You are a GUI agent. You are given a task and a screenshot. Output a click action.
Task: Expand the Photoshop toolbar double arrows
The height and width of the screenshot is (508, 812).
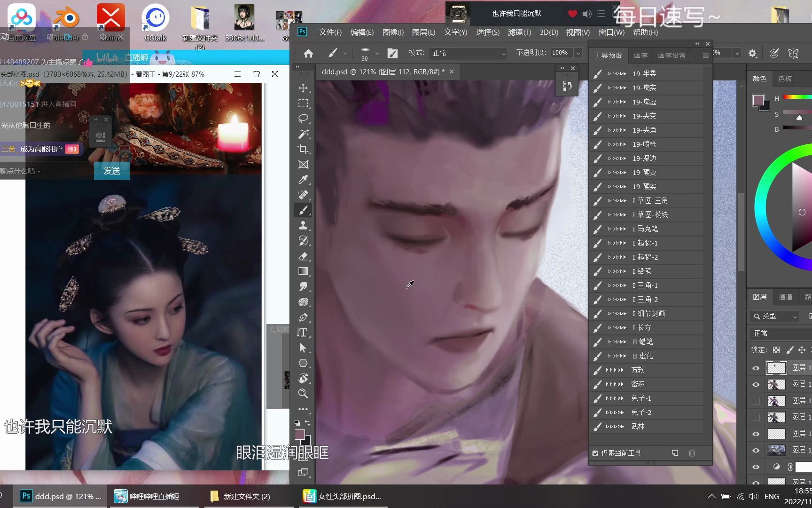click(297, 67)
